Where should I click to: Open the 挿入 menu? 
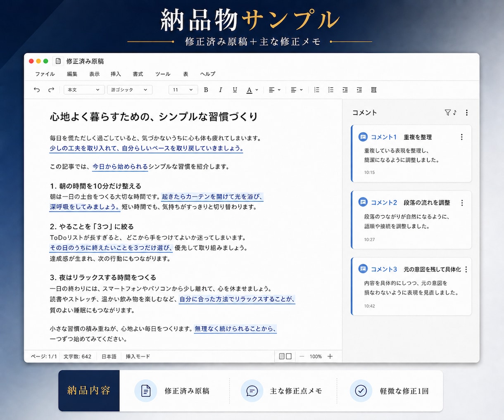coord(116,74)
